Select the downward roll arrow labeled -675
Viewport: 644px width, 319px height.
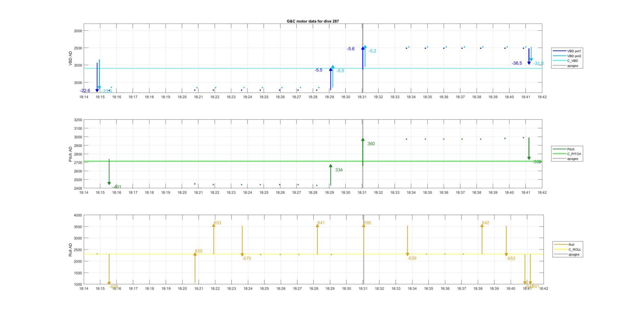point(242,241)
